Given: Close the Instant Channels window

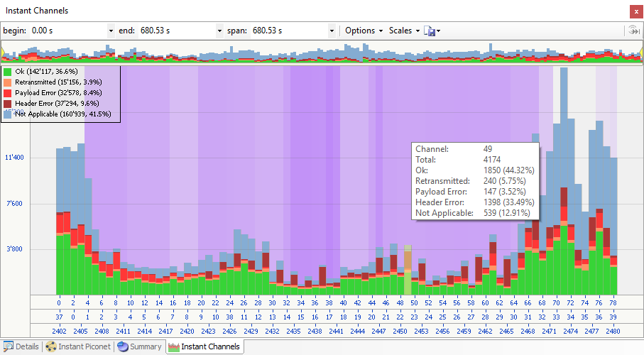Looking at the screenshot, I should click(633, 11).
